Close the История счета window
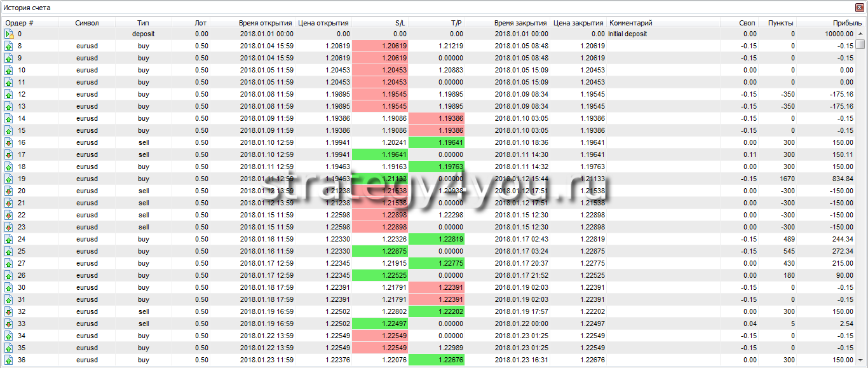The image size is (868, 368). click(x=860, y=8)
